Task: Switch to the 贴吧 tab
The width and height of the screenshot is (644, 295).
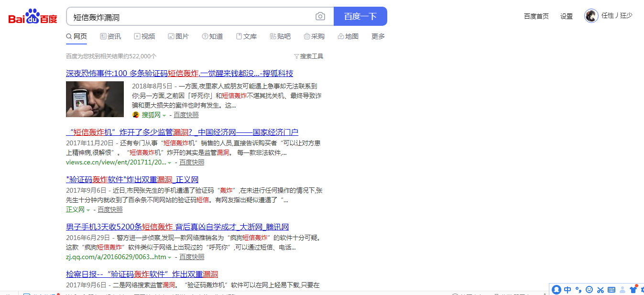Action: pos(280,36)
